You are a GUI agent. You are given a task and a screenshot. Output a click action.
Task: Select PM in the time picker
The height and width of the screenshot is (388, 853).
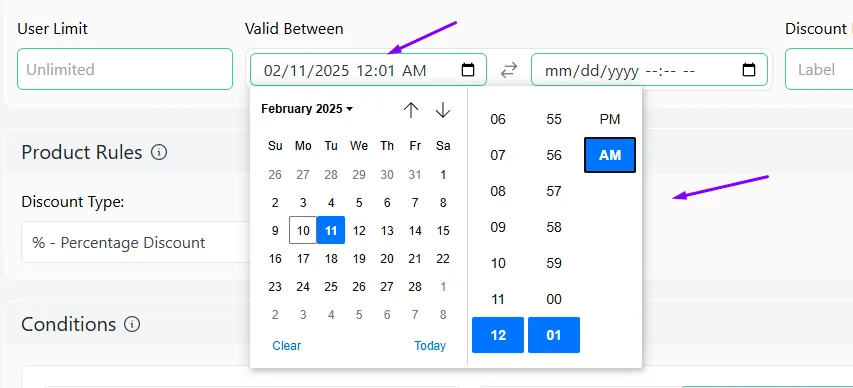click(x=610, y=119)
